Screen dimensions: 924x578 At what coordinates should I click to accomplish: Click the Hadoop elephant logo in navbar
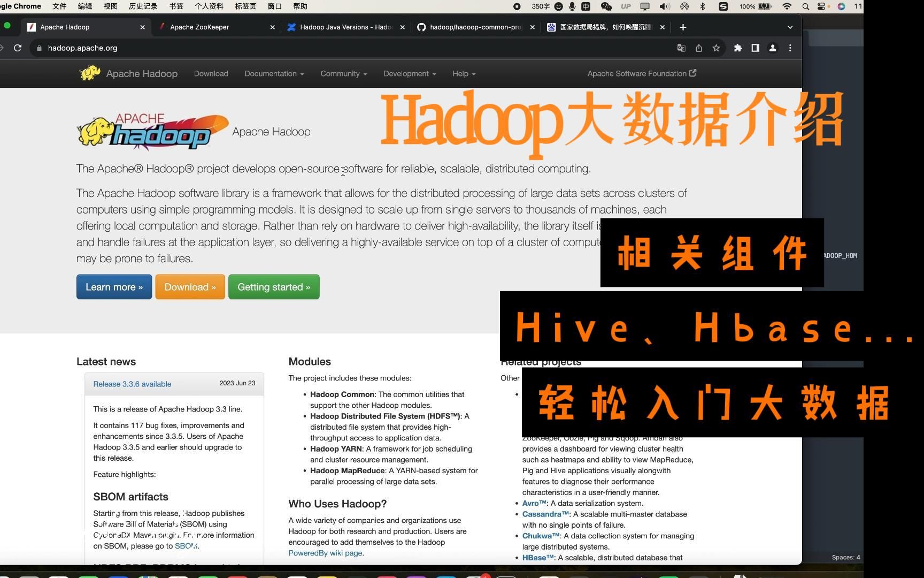tap(90, 73)
